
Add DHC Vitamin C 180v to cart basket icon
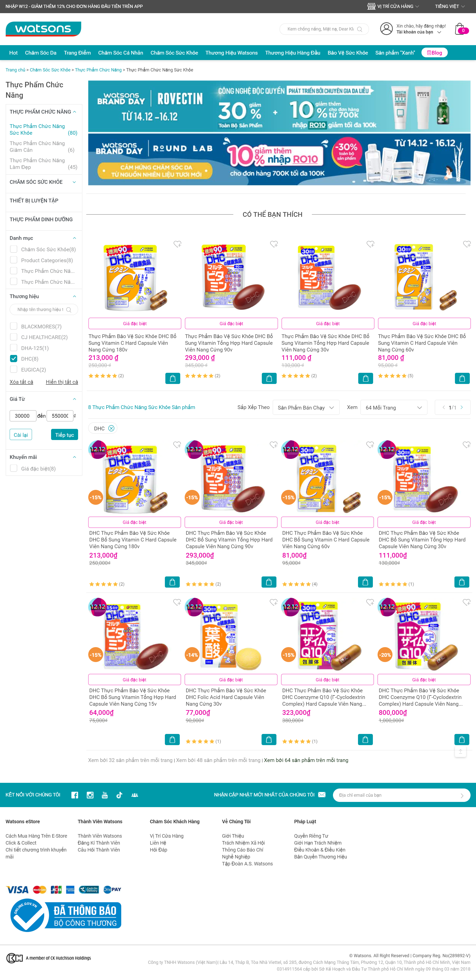point(172,582)
